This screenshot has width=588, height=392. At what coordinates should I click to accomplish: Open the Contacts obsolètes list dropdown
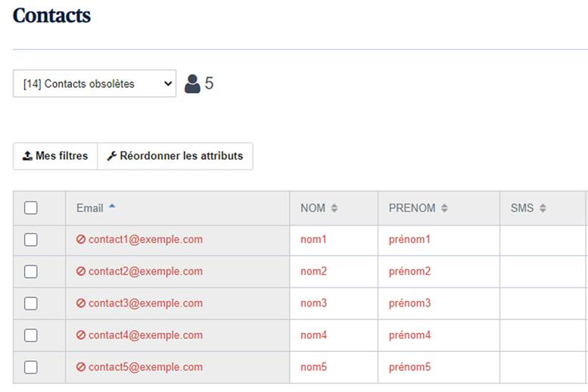(95, 84)
